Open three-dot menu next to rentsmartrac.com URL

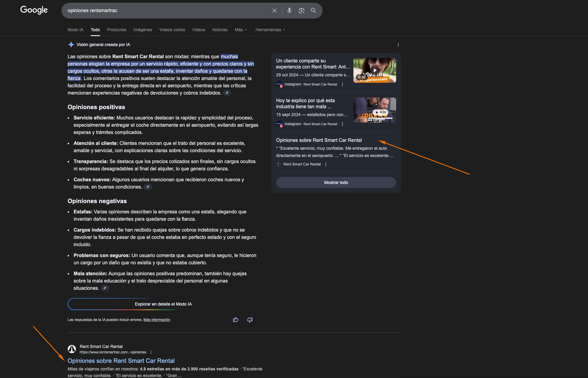coord(151,352)
